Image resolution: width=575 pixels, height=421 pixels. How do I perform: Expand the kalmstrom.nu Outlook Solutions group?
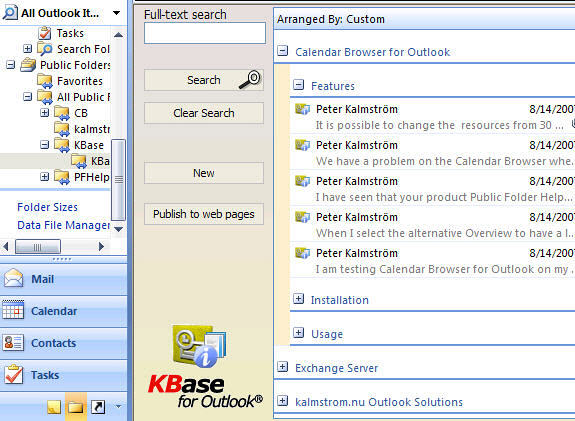coord(282,401)
